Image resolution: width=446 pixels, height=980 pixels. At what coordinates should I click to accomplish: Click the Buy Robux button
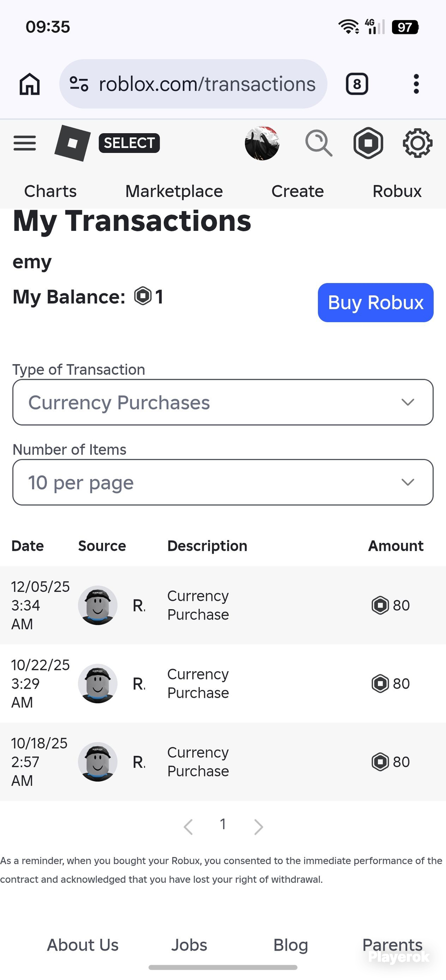pos(376,303)
